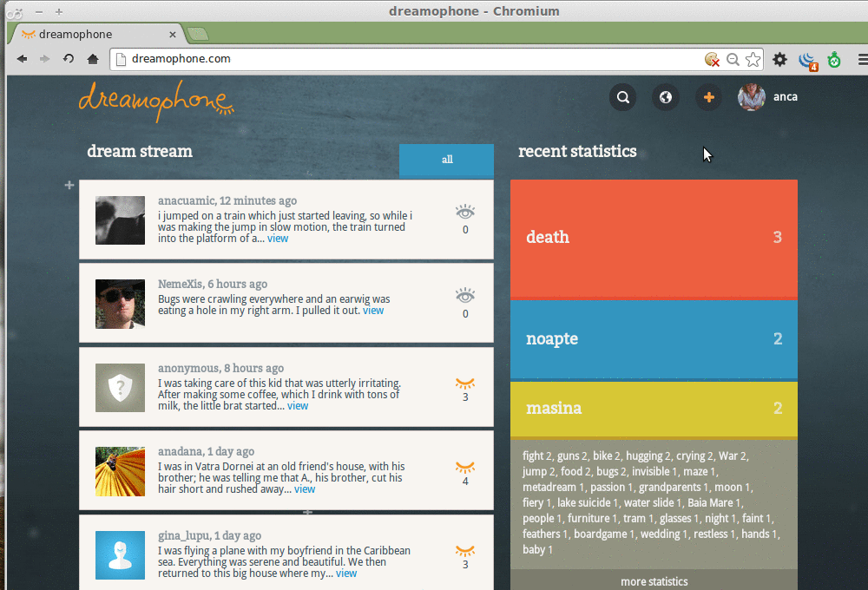Image resolution: width=868 pixels, height=590 pixels.
Task: Toggle eye icon on NemeXis's dream
Action: pos(465,296)
